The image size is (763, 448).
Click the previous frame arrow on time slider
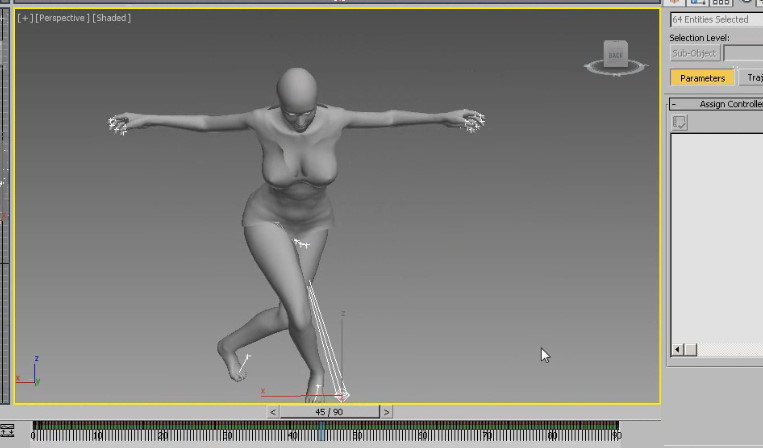click(x=273, y=411)
